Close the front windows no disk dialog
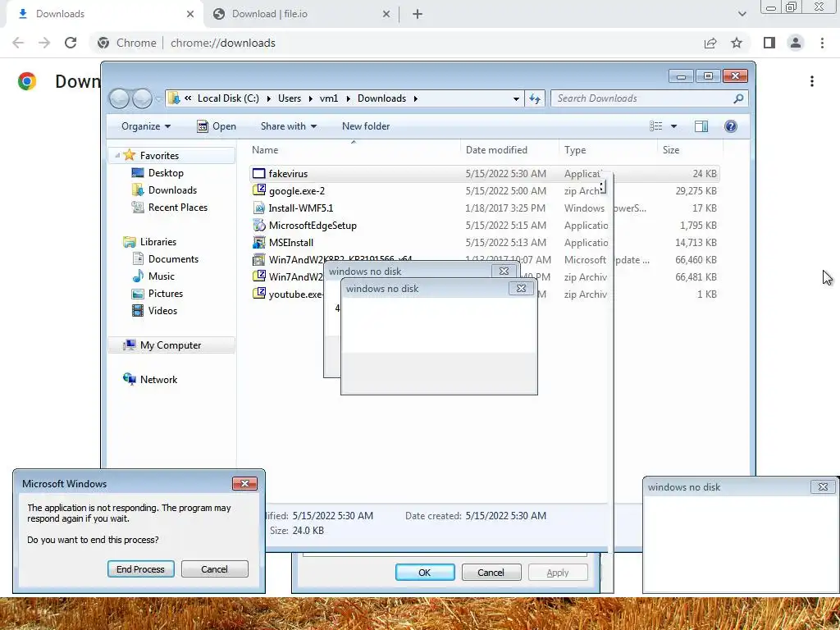The width and height of the screenshot is (840, 630). pos(521,288)
